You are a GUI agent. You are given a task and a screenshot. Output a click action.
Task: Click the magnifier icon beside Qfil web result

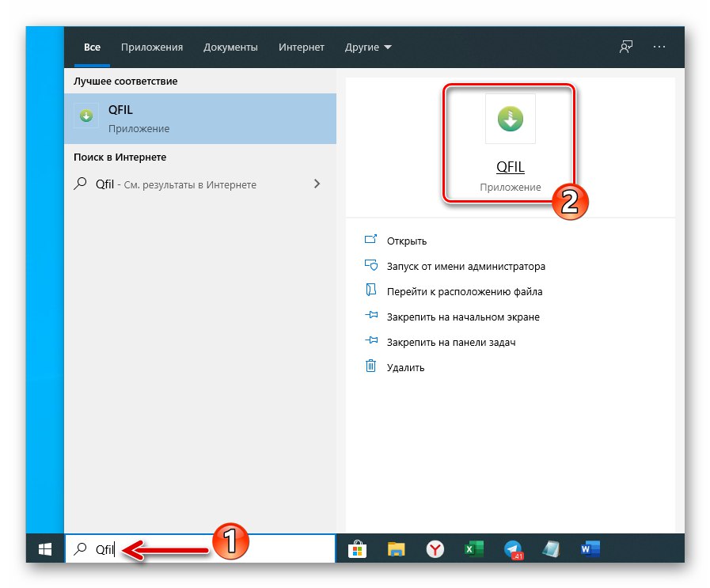pyautogui.click(x=80, y=184)
